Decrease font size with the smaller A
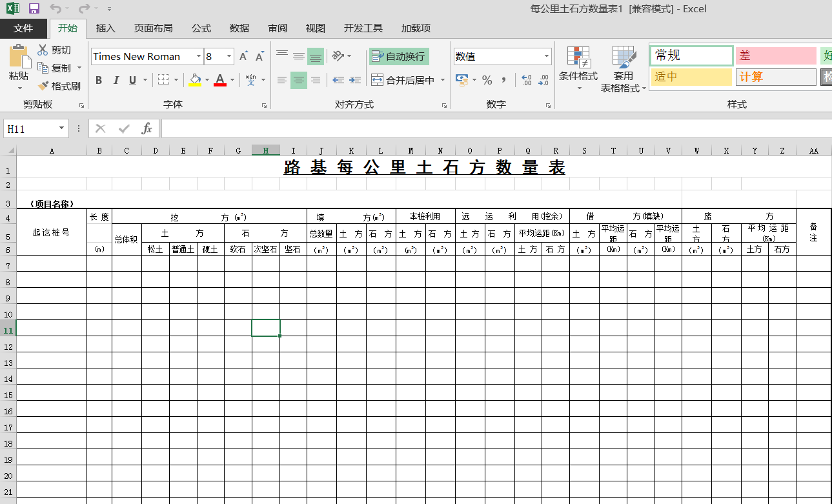Image resolution: width=832 pixels, height=504 pixels. click(259, 57)
